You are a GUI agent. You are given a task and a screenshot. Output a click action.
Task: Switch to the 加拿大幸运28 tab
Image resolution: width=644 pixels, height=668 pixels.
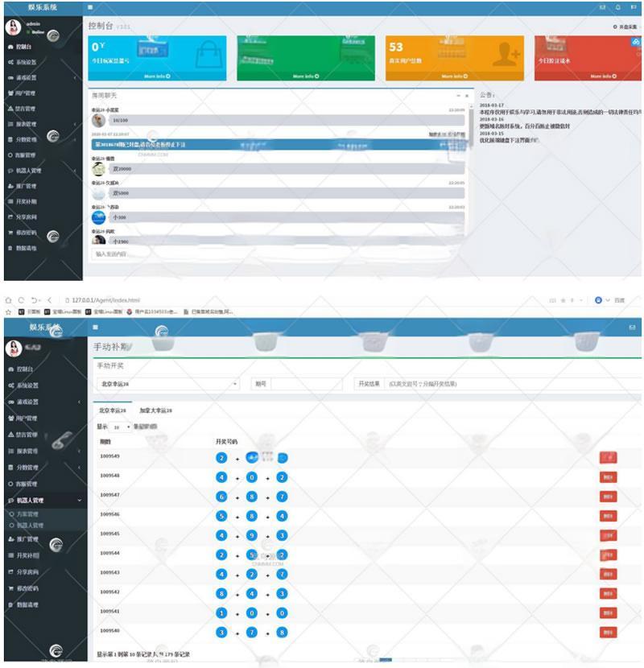pyautogui.click(x=155, y=410)
